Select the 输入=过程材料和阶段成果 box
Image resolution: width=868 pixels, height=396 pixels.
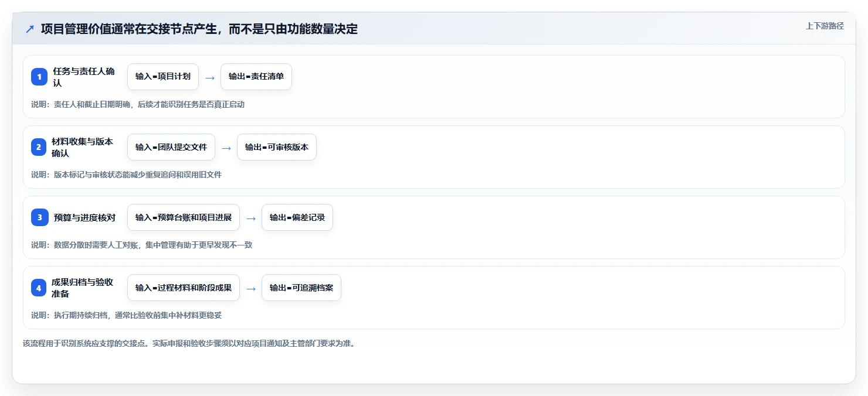(x=184, y=288)
